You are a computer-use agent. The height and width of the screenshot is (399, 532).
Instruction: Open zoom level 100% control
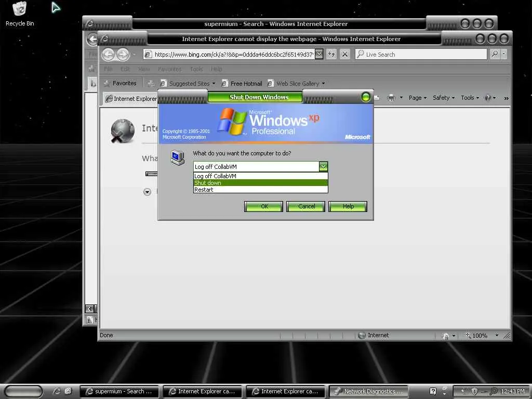pos(476,336)
